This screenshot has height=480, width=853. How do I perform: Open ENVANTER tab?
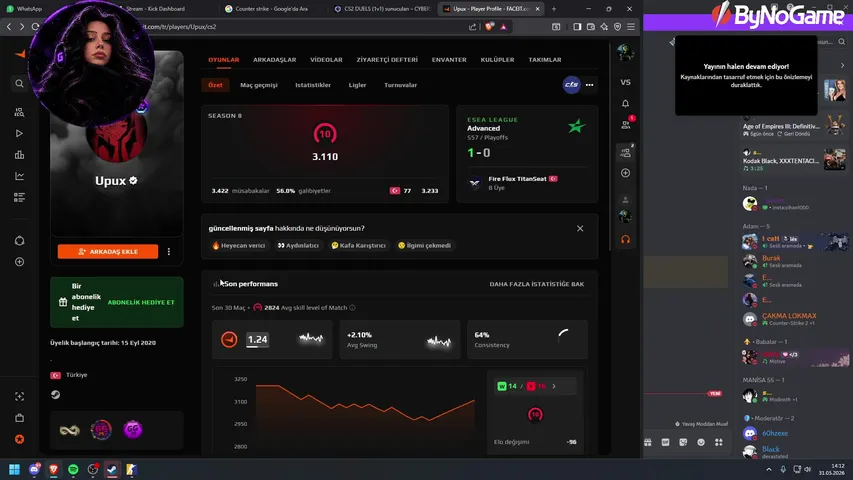[449, 60]
